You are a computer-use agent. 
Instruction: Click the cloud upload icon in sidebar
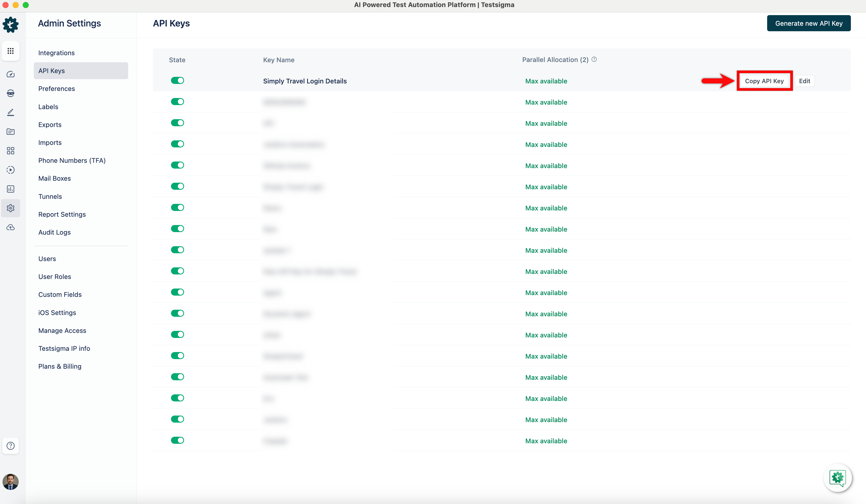(11, 227)
